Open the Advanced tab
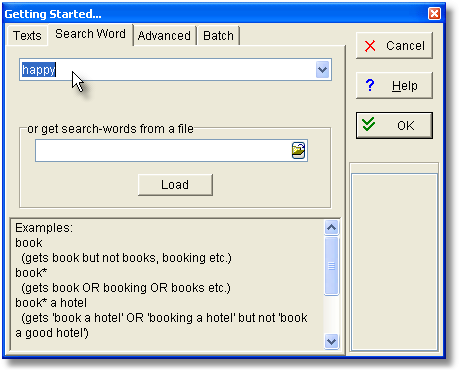The width and height of the screenshot is (460, 373). pos(164,36)
